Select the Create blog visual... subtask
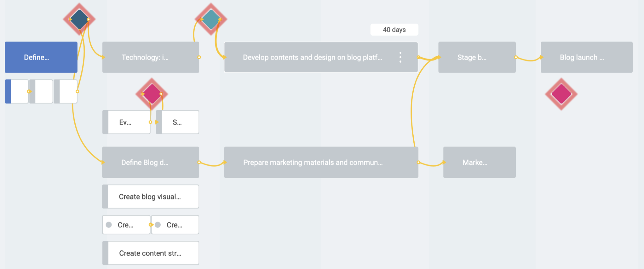 (151, 197)
